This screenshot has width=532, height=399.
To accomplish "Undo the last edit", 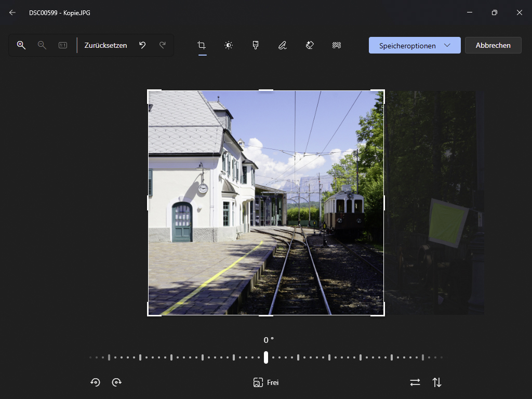I will pos(142,45).
